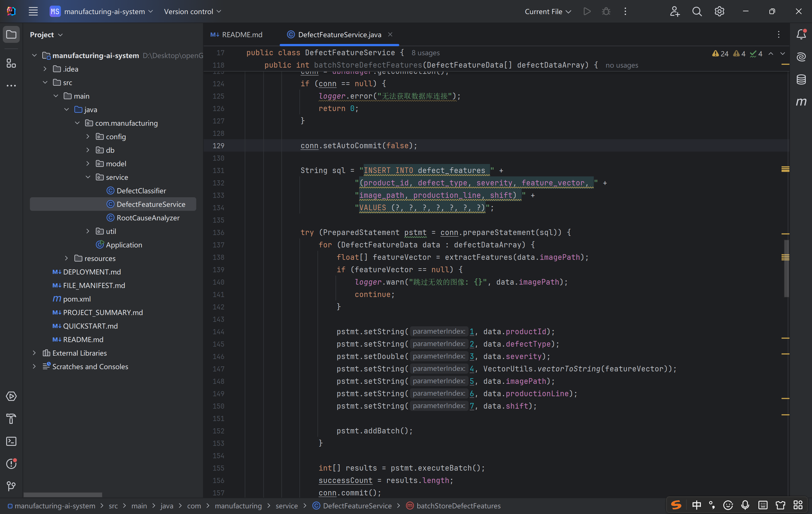Open the AI Assistant spiral icon
This screenshot has width=812, height=514.
coord(801,57)
